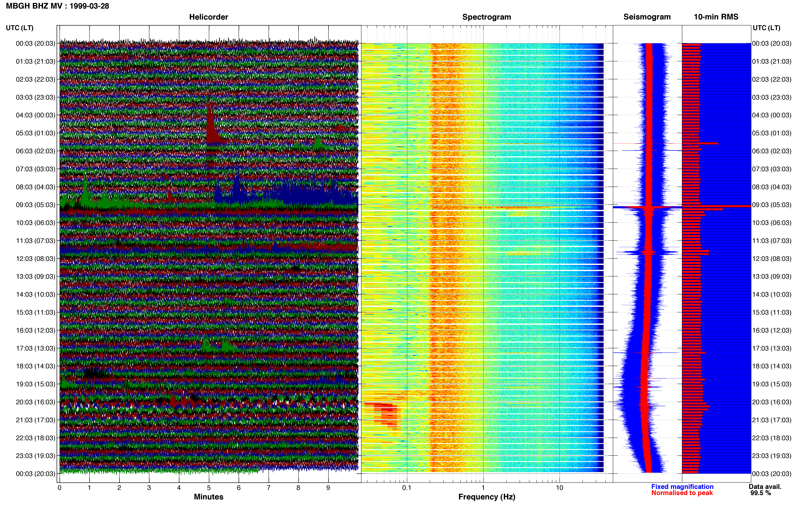Click the 'Normalised to peak' legend text

tap(682, 493)
